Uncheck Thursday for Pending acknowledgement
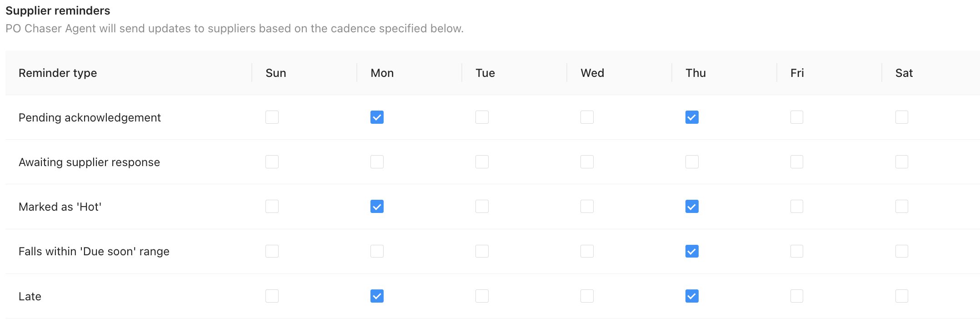Viewport: 980px width, 334px height. (691, 117)
